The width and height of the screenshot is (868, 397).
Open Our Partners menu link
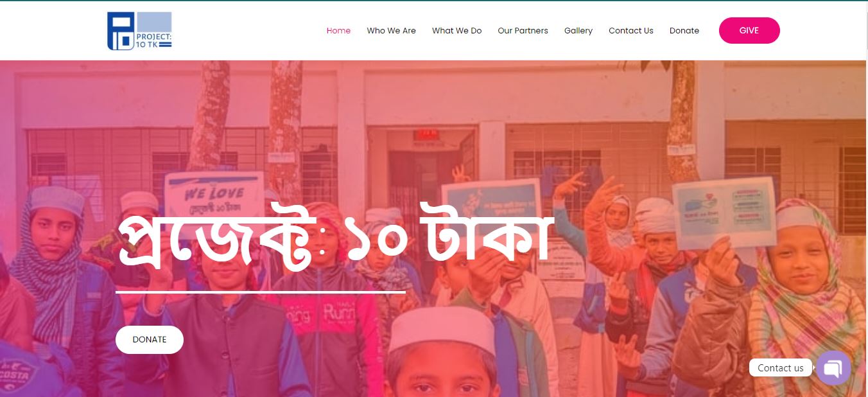tap(523, 31)
